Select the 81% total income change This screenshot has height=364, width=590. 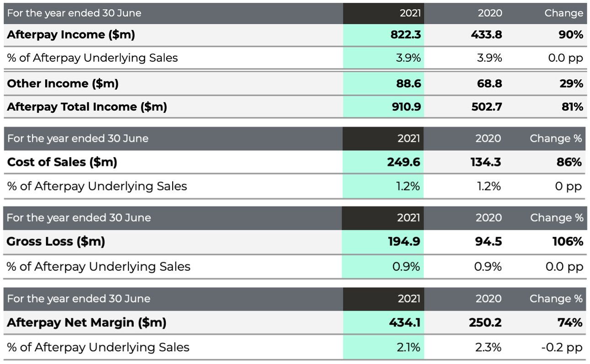point(572,107)
